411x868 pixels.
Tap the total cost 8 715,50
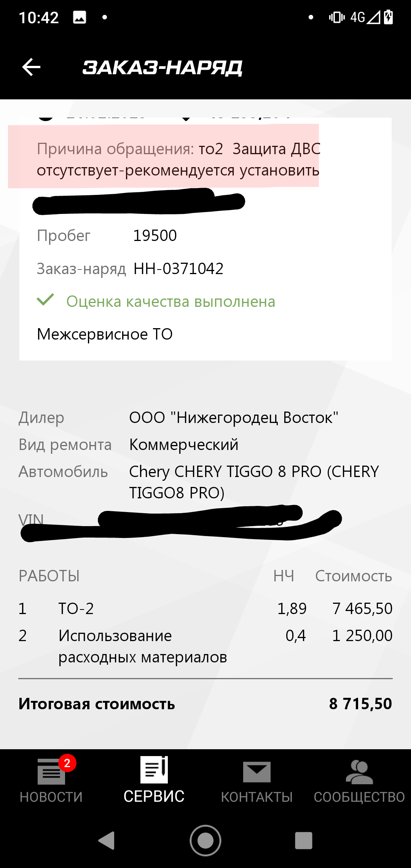tap(360, 704)
